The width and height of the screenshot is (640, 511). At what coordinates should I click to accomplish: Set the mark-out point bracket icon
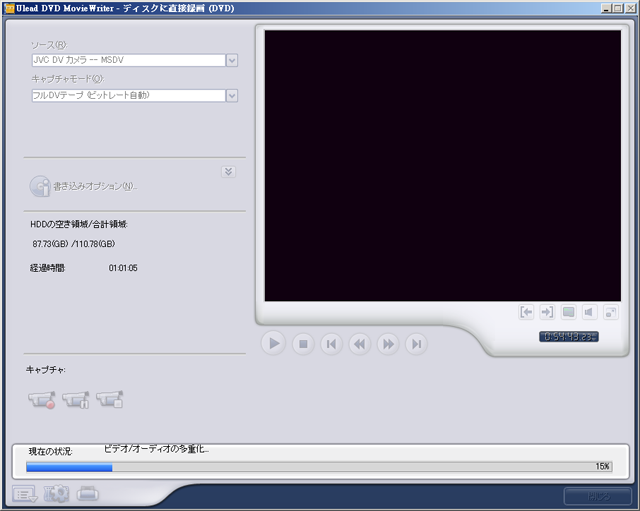[x=547, y=313]
